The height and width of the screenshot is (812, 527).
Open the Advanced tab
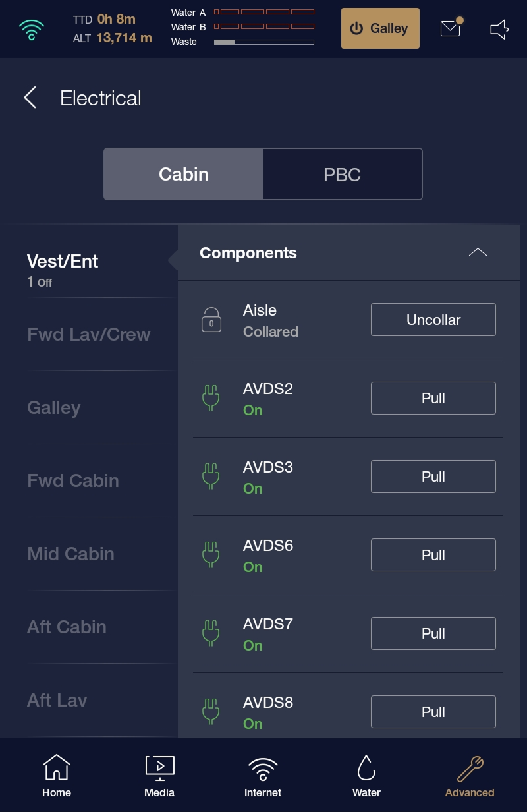[x=470, y=775]
